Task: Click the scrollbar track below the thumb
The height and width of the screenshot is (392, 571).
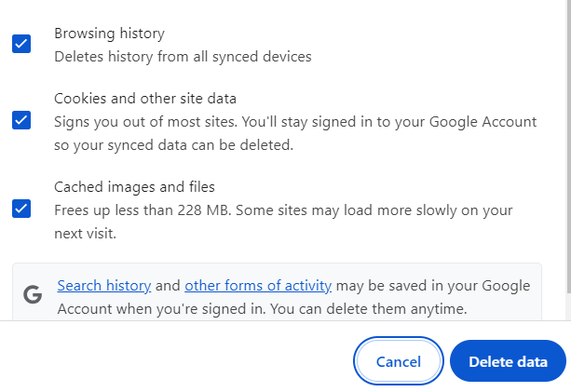Action: [x=568, y=305]
